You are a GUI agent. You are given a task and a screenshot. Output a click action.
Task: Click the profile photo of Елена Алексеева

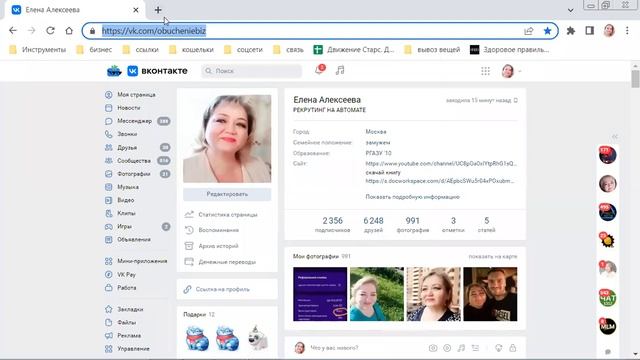227,139
